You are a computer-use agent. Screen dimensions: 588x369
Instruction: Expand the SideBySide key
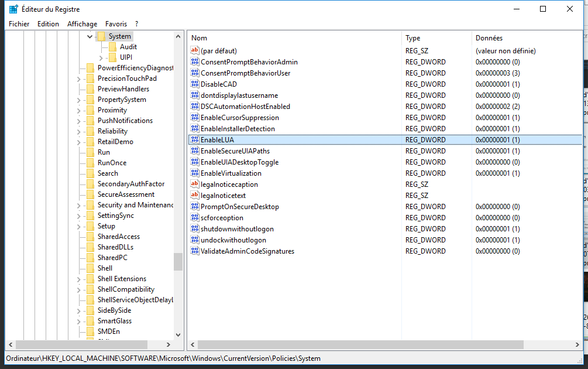coord(79,311)
